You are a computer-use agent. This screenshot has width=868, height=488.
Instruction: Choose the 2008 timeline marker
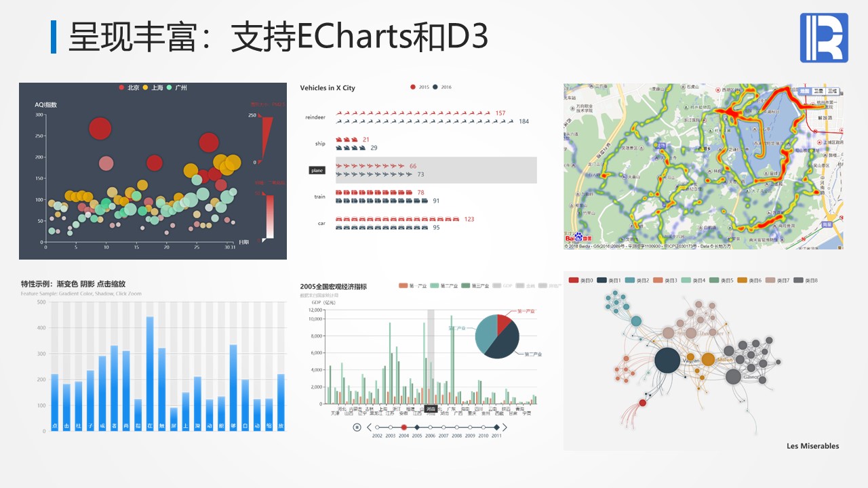(x=457, y=427)
